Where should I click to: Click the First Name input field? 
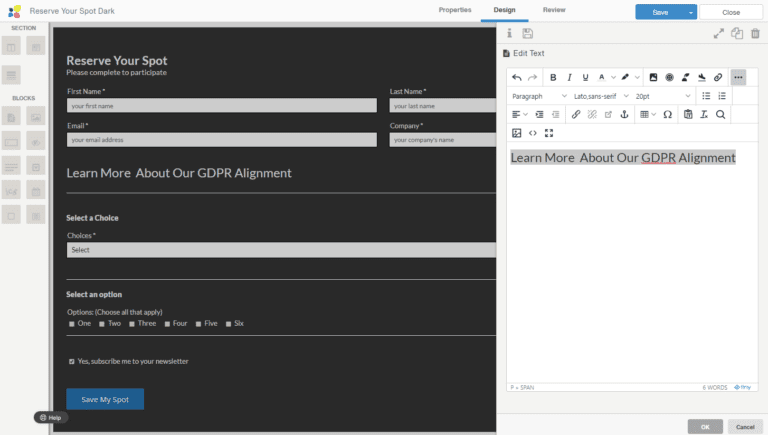222,105
